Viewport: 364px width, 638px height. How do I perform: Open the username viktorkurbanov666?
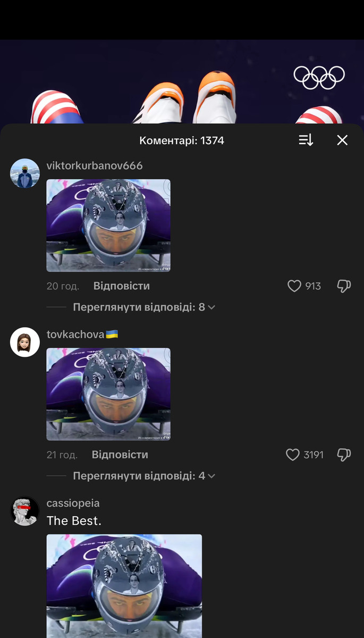click(x=95, y=165)
